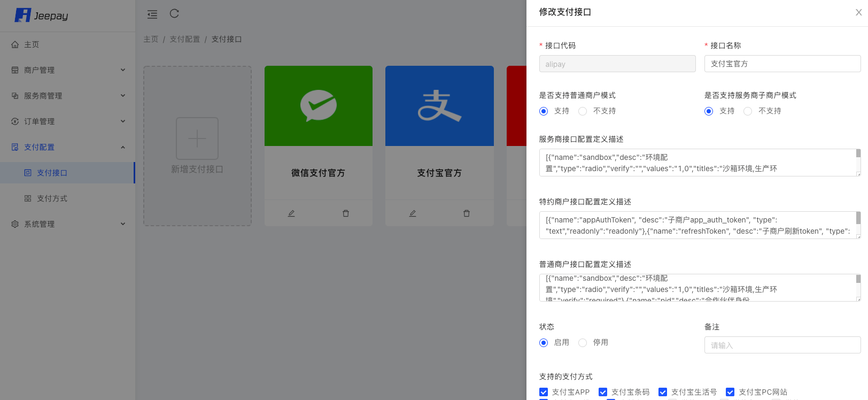Click the 微信支付官方 card title
Image resolution: width=868 pixels, height=400 pixels.
point(318,173)
